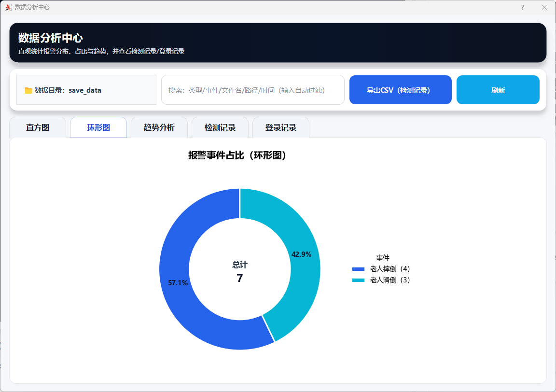
Task: Click the 总计 7 center of the donut
Action: [x=240, y=272]
